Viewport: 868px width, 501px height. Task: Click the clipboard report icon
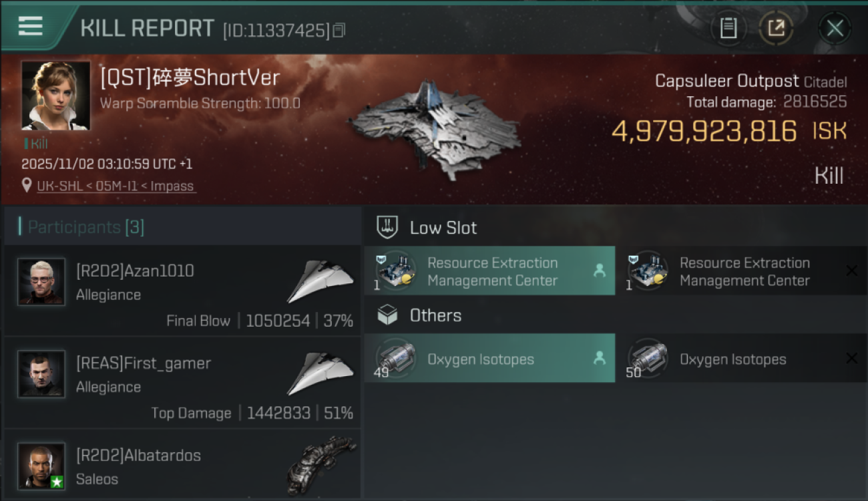click(728, 28)
